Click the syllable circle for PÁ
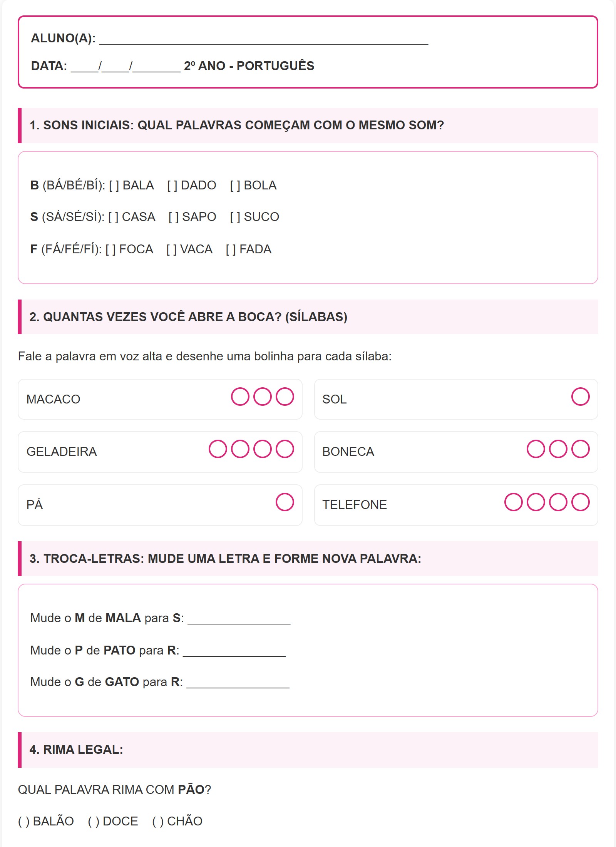Image resolution: width=616 pixels, height=847 pixels. point(285,502)
